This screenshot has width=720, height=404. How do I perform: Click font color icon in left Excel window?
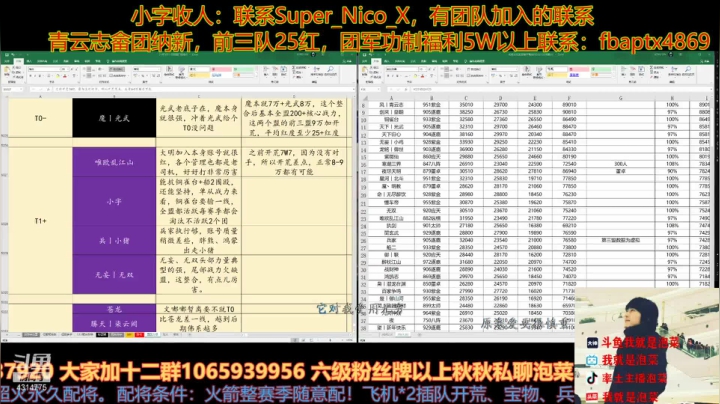[65, 76]
